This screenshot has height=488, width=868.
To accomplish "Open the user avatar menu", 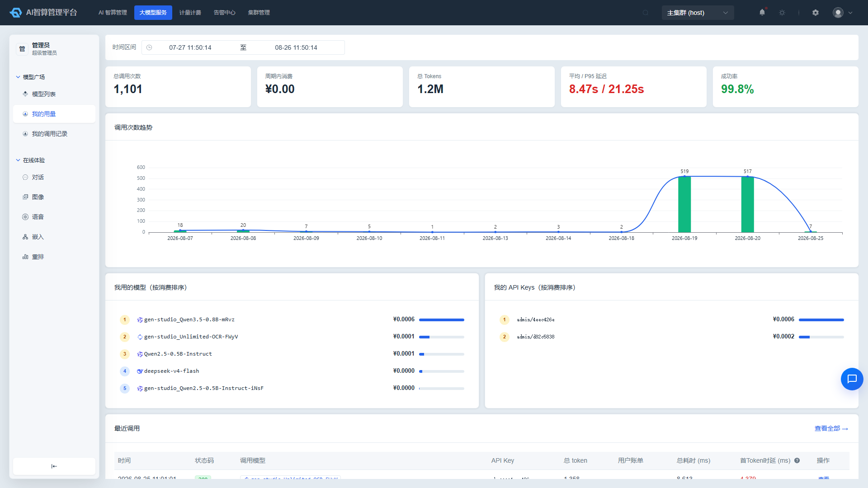I will (843, 13).
